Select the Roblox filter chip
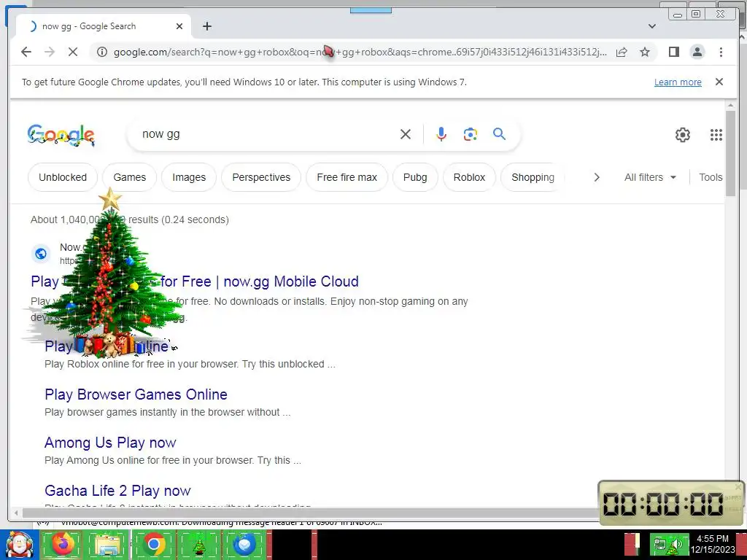The width and height of the screenshot is (747, 560). [x=469, y=177]
